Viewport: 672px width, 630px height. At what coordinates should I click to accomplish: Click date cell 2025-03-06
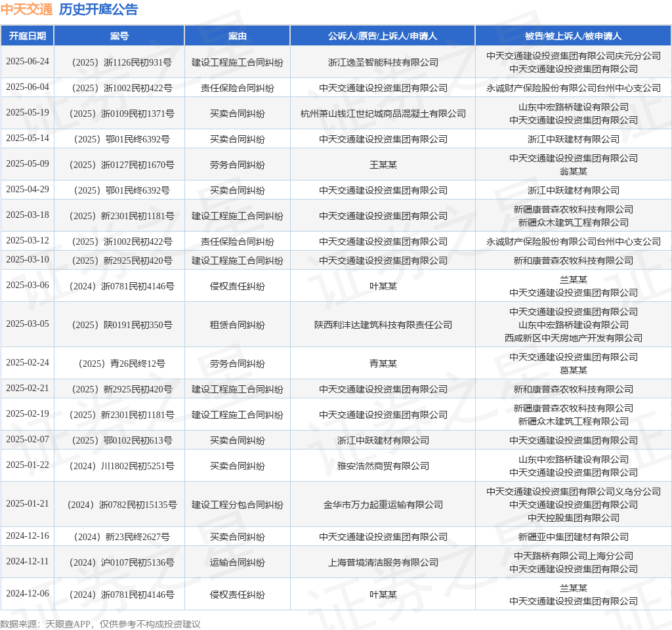(28, 285)
